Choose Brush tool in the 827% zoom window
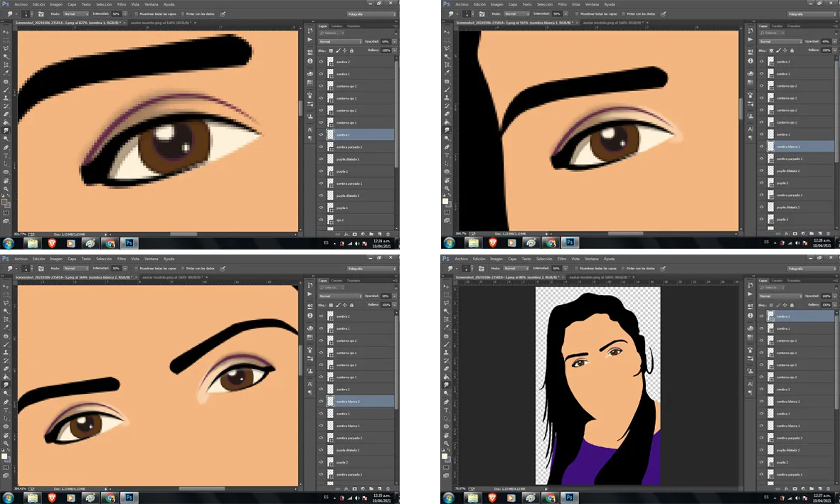Viewport: 840px width, 504px height. coord(6,90)
